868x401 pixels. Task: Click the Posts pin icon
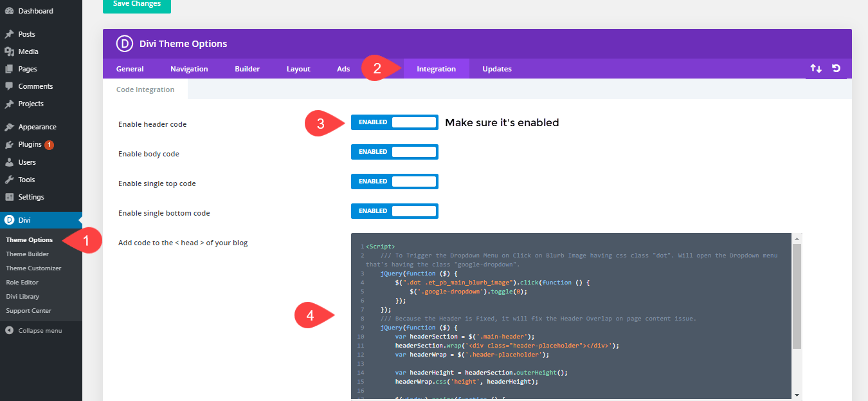9,34
